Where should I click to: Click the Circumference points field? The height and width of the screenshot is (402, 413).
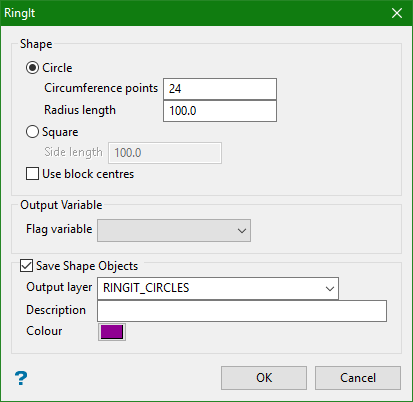220,89
